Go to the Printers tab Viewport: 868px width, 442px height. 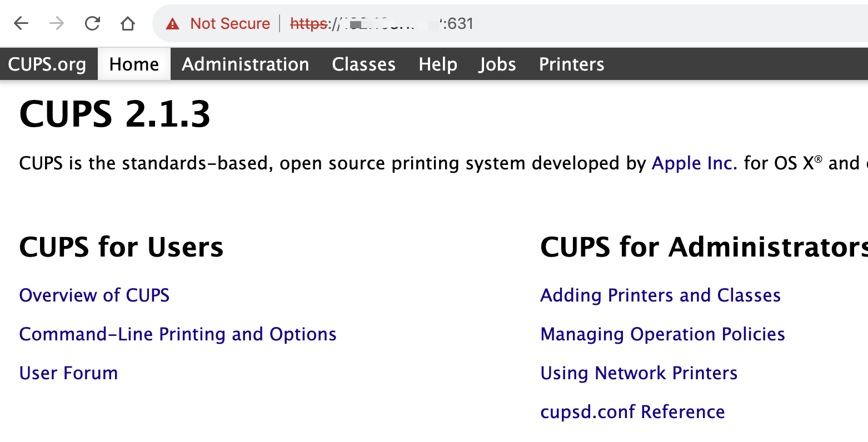[x=572, y=64]
